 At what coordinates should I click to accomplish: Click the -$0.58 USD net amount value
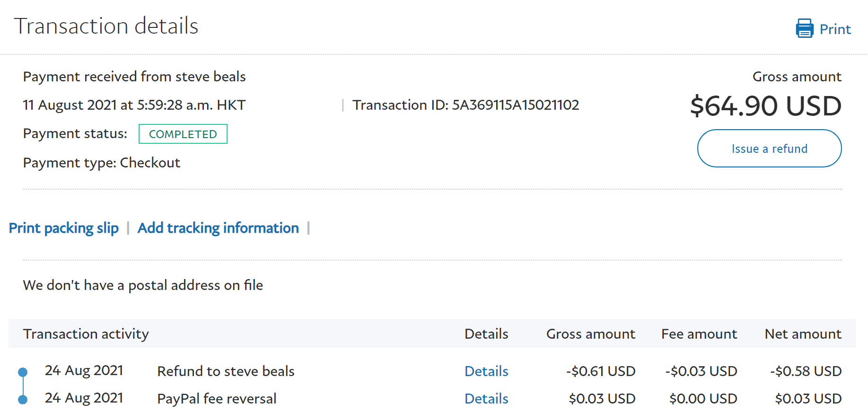pyautogui.click(x=806, y=371)
